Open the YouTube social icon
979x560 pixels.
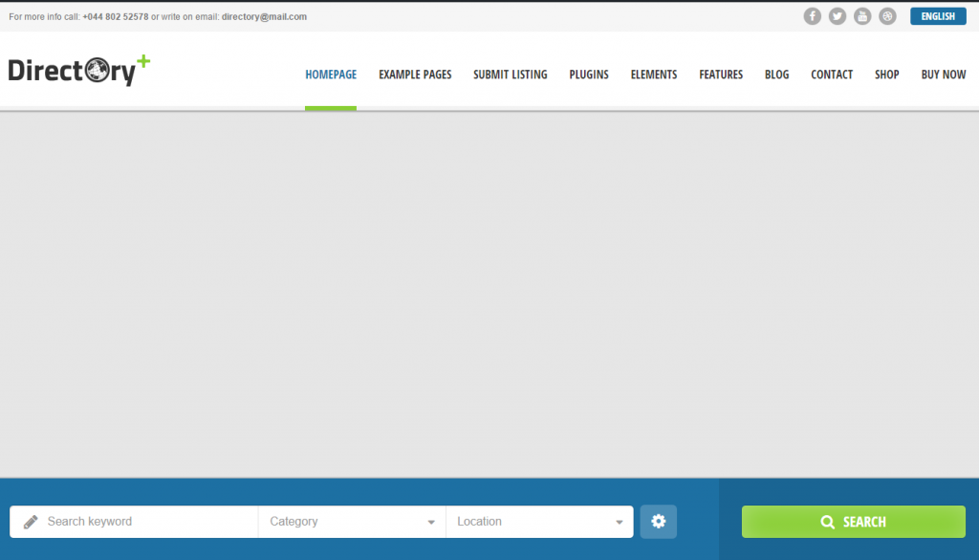[x=862, y=16]
